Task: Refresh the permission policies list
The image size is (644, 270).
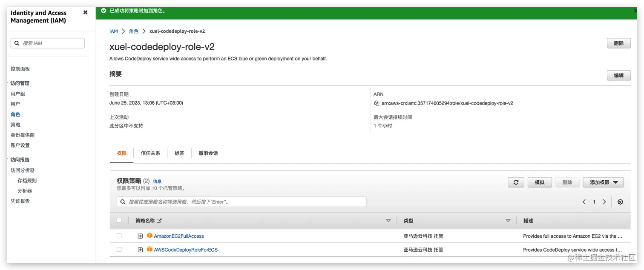Action: (516, 182)
